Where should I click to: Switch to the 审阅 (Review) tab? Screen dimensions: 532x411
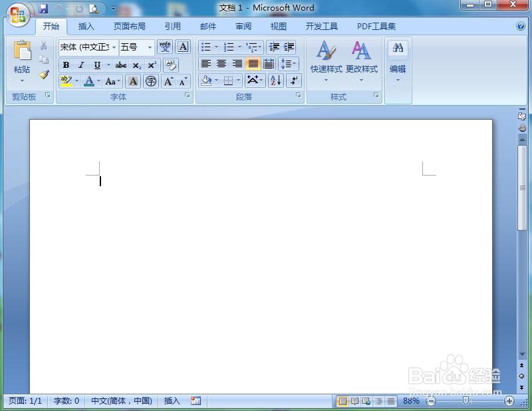pos(243,26)
